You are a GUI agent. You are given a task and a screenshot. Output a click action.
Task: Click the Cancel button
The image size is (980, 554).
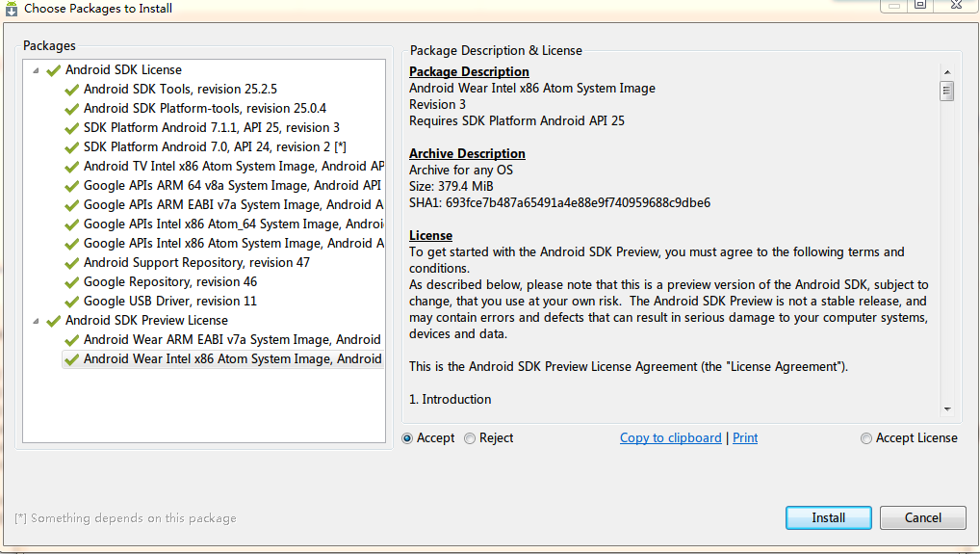[922, 517]
